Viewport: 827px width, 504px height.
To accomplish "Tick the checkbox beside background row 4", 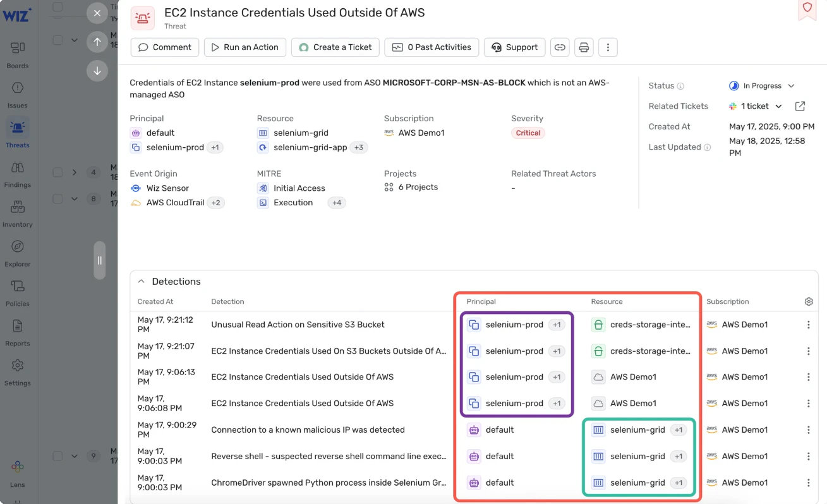I will [57, 172].
